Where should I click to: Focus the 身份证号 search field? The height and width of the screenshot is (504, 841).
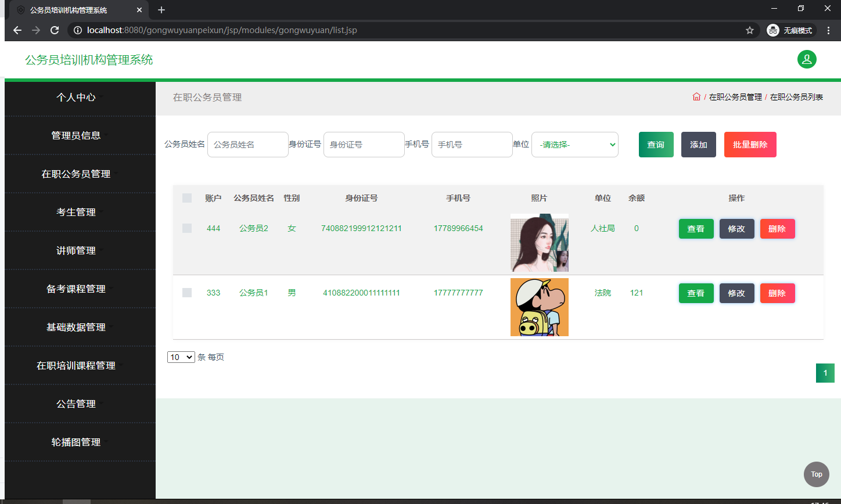[364, 145]
